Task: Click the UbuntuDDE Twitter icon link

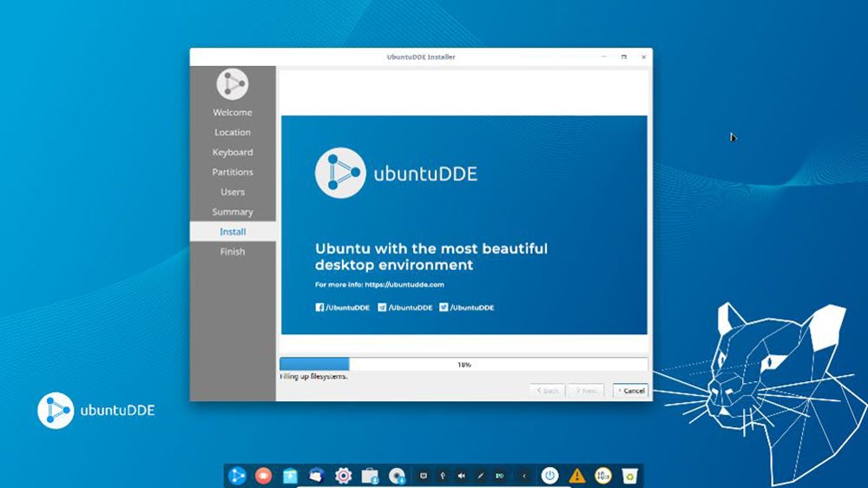Action: [444, 307]
